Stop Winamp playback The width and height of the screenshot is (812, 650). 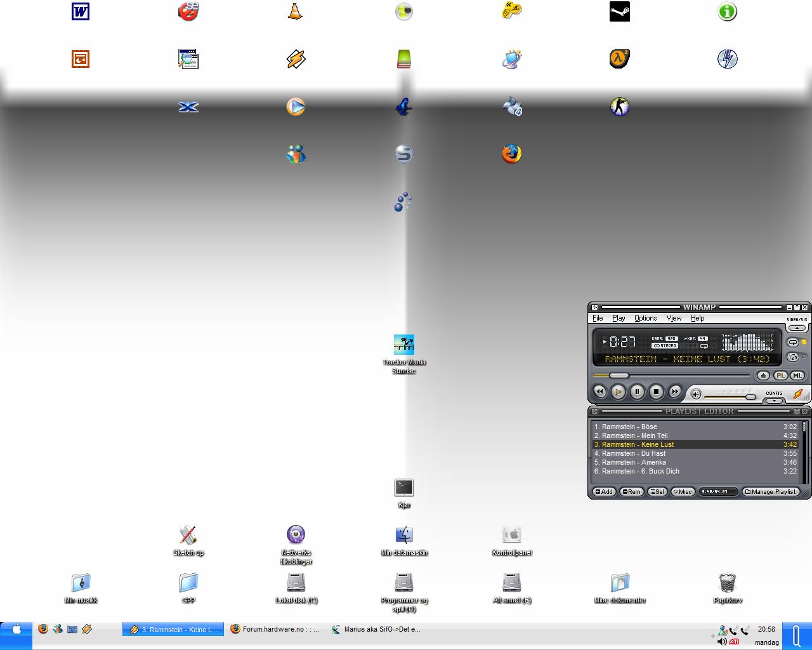coord(656,392)
